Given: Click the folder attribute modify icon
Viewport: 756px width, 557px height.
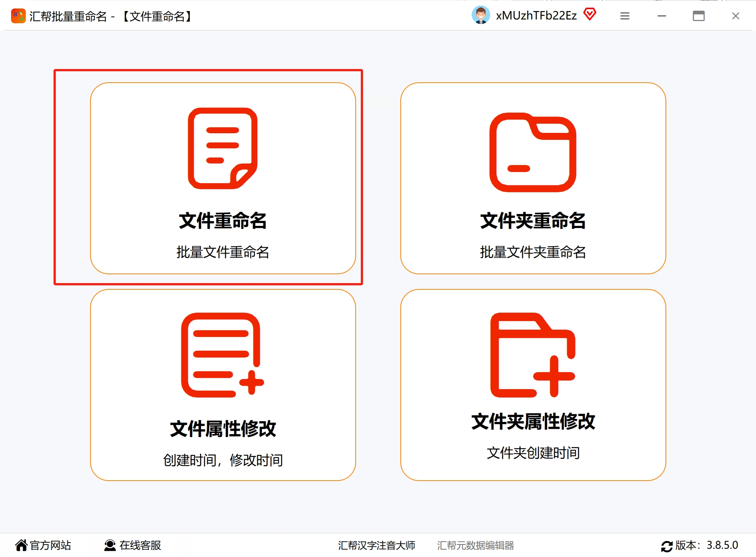Looking at the screenshot, I should (533, 355).
